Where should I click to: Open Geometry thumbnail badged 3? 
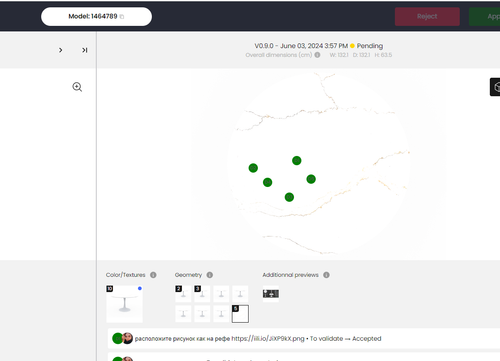(x=202, y=294)
